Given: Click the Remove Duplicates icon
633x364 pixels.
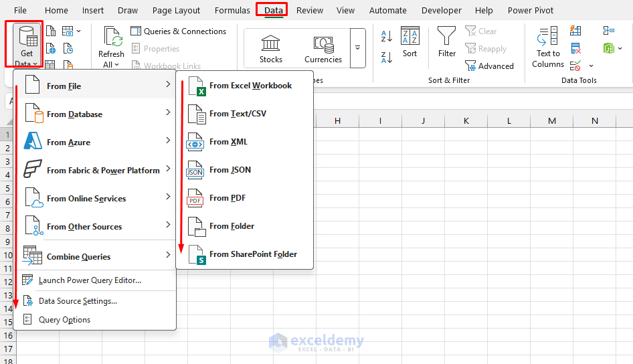Looking at the screenshot, I should pyautogui.click(x=576, y=48).
